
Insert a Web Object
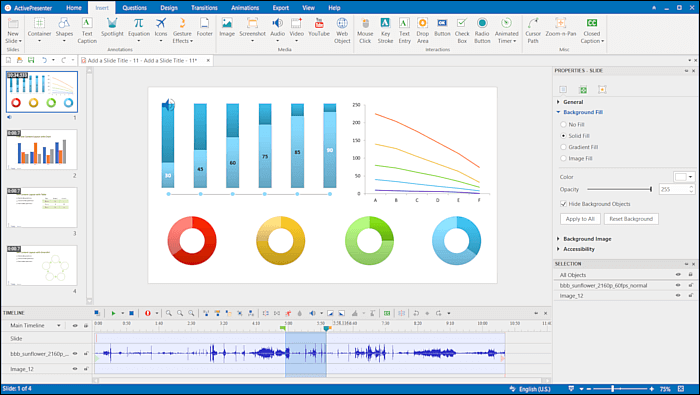click(x=342, y=30)
